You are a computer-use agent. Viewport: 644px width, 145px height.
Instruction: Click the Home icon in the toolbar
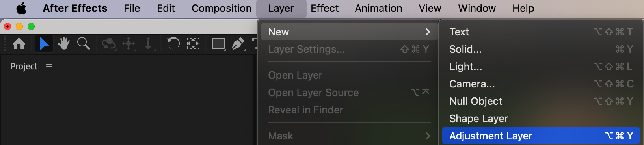(x=19, y=43)
